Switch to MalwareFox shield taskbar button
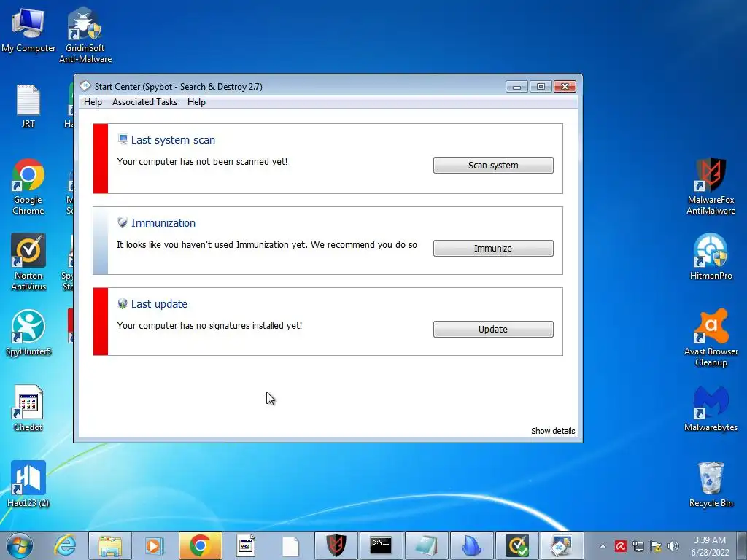Image resolution: width=747 pixels, height=560 pixels. click(x=336, y=545)
